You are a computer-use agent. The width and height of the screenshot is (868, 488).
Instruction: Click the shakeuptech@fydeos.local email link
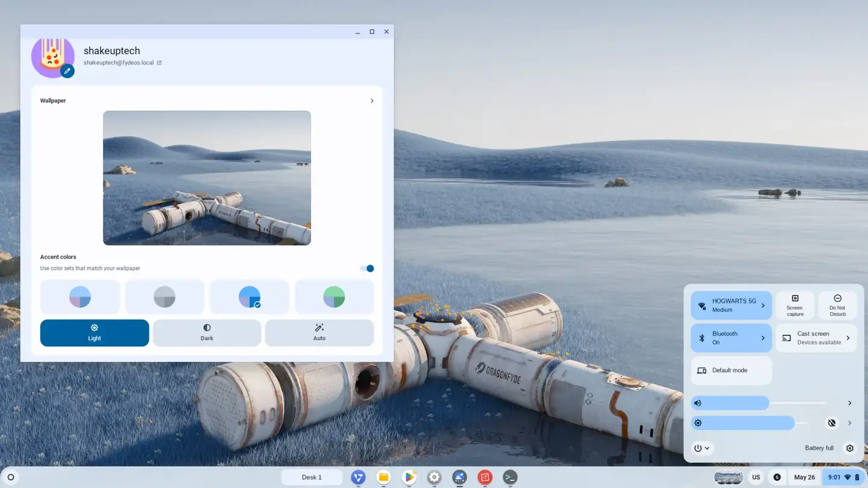coord(119,62)
